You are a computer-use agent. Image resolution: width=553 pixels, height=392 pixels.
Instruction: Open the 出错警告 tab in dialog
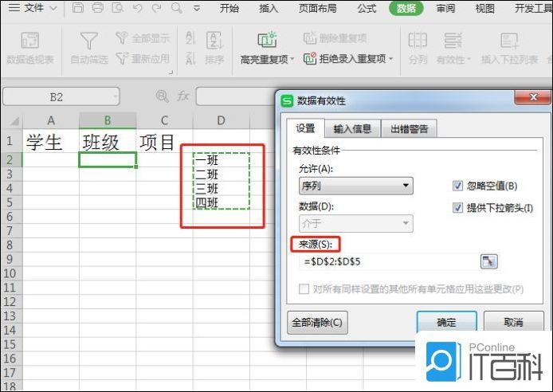409,129
